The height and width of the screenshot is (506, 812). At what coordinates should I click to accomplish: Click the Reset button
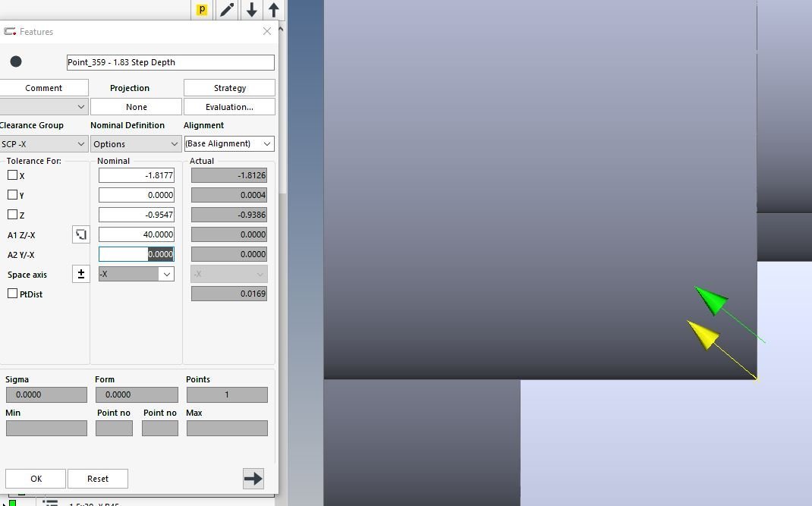pyautogui.click(x=98, y=479)
